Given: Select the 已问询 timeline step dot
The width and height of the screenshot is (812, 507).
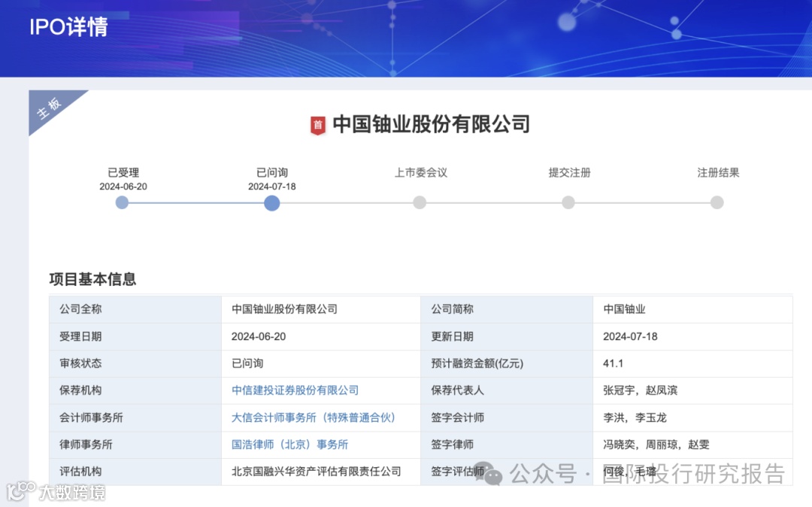Looking at the screenshot, I should [x=272, y=203].
